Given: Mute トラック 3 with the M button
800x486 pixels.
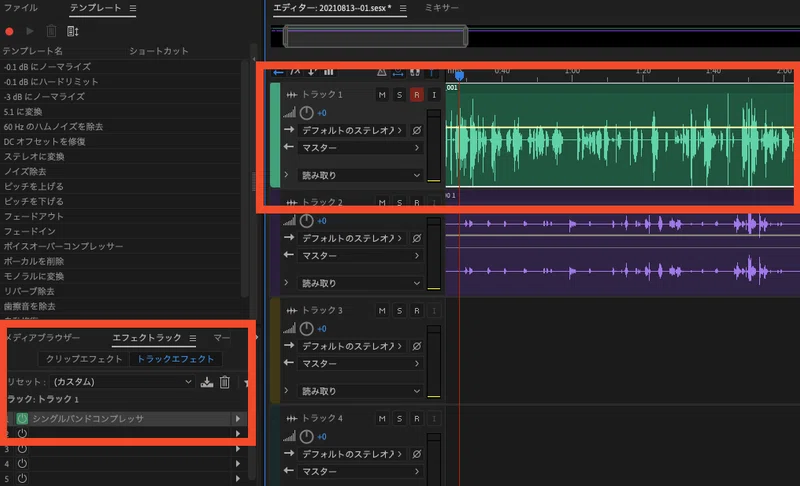Looking at the screenshot, I should point(382,311).
